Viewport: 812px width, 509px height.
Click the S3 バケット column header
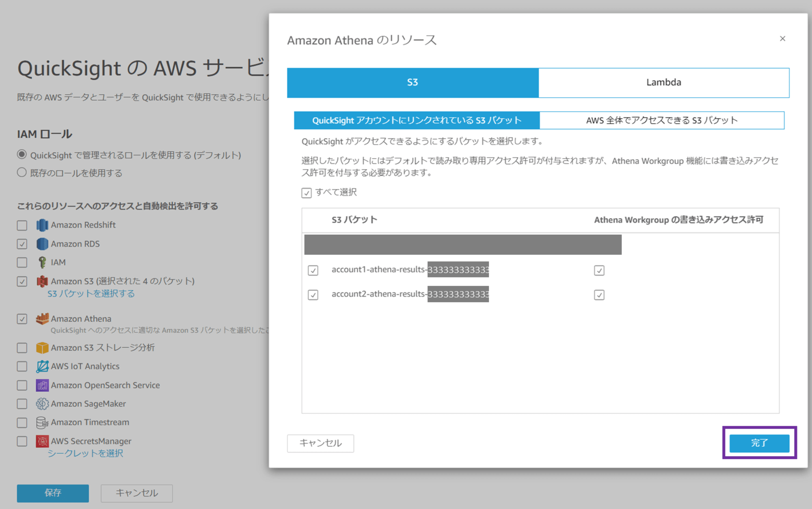(x=354, y=220)
